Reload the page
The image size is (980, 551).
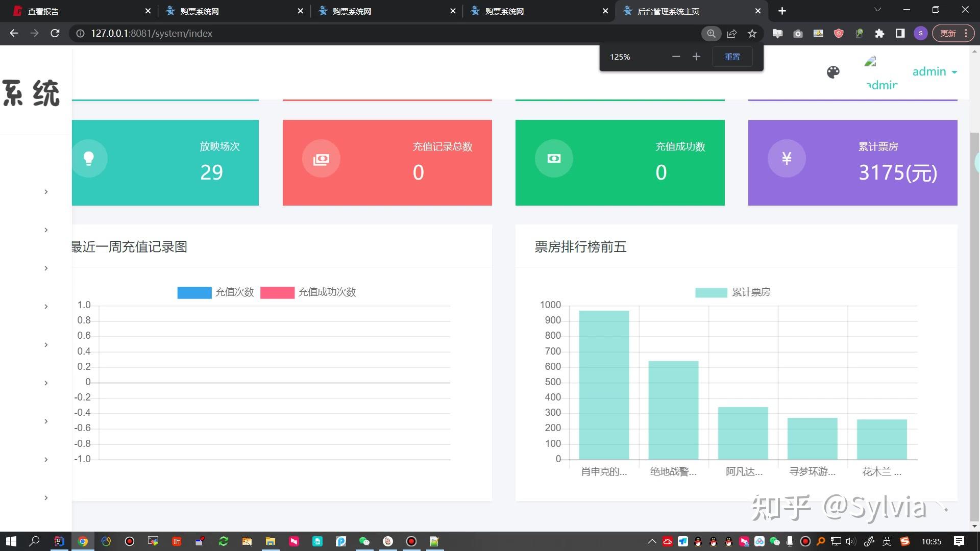(55, 33)
